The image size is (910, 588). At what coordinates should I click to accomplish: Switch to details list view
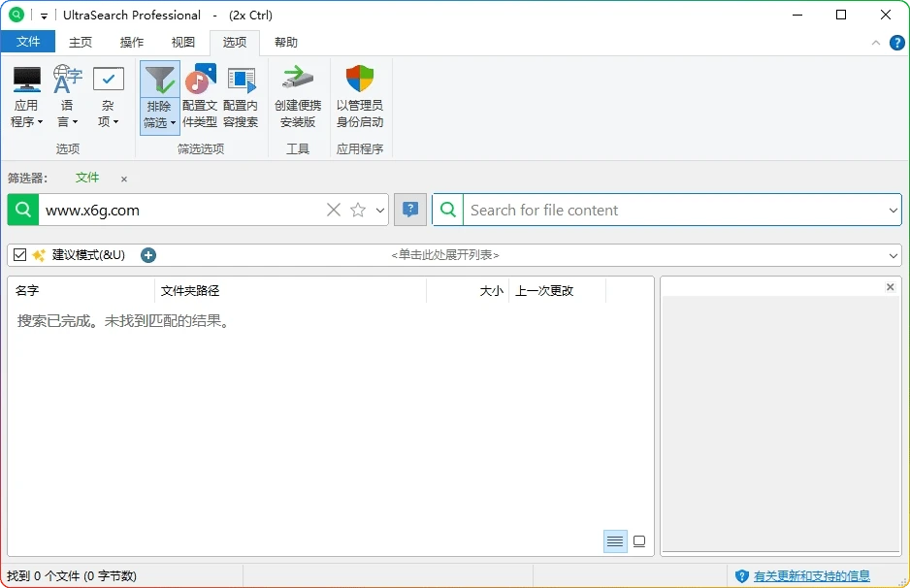coord(615,541)
